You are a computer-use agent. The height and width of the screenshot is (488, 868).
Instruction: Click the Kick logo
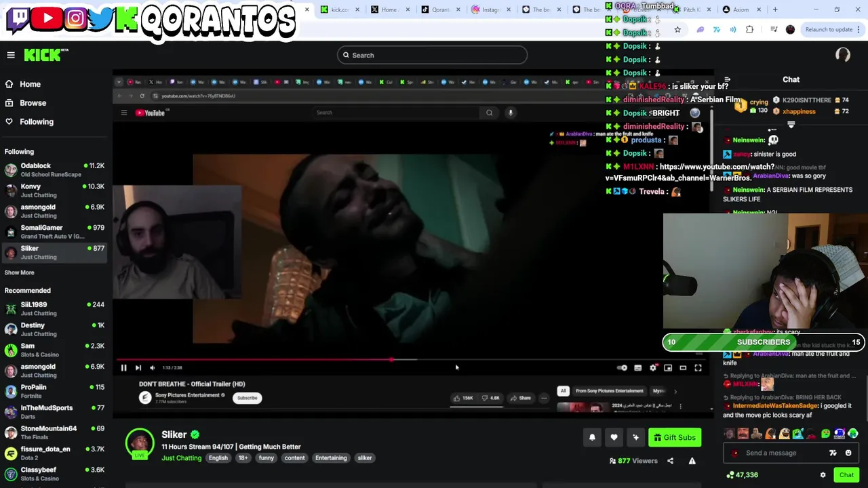pos(46,55)
